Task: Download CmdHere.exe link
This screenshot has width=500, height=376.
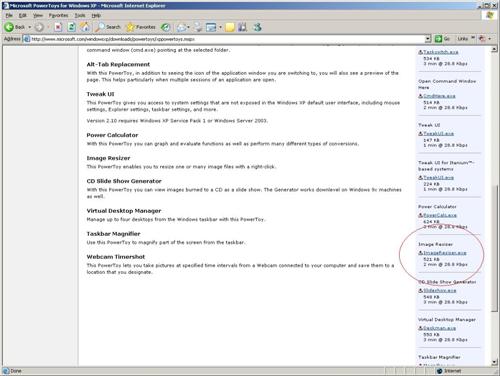Action: [x=439, y=96]
